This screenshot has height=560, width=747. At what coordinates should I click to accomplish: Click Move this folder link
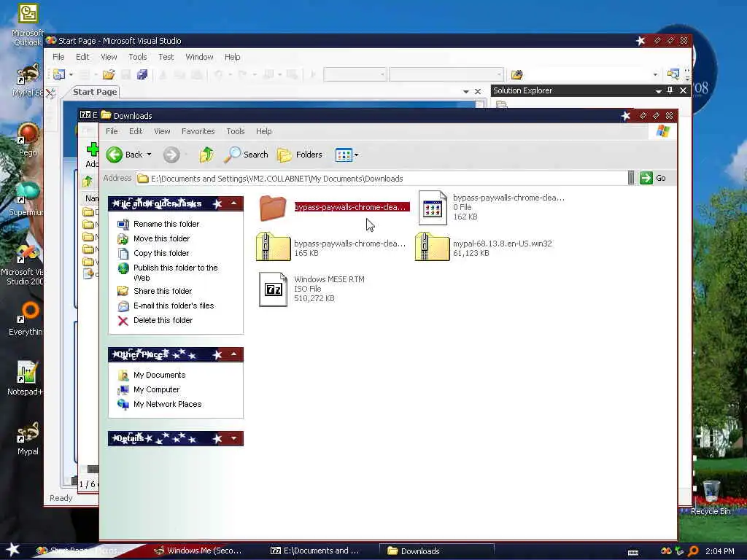point(161,238)
